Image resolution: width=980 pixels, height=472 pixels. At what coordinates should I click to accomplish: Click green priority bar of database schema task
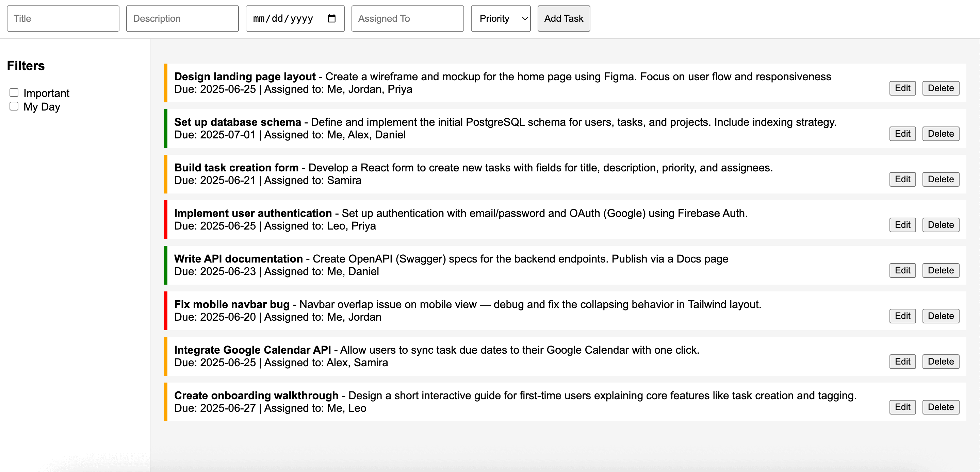[165, 129]
